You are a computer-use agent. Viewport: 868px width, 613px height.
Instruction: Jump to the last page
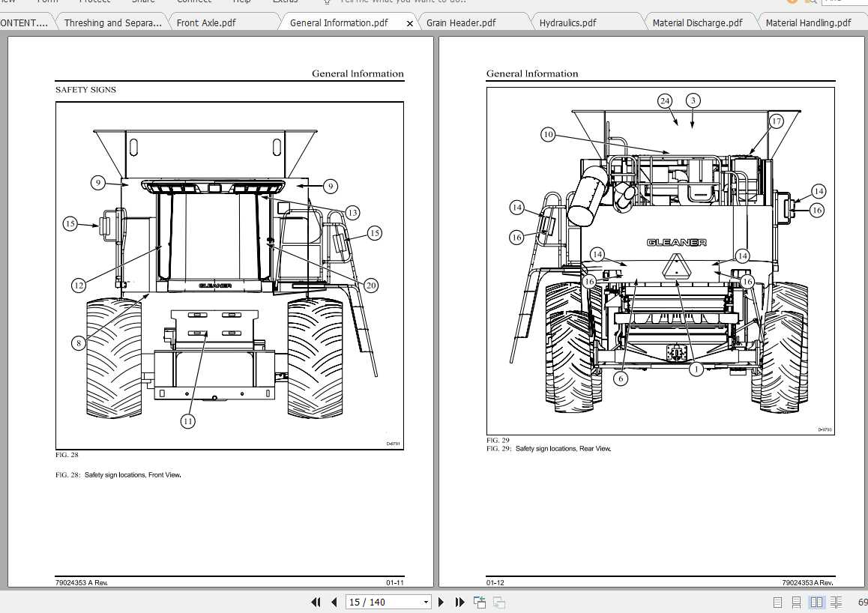(x=459, y=602)
